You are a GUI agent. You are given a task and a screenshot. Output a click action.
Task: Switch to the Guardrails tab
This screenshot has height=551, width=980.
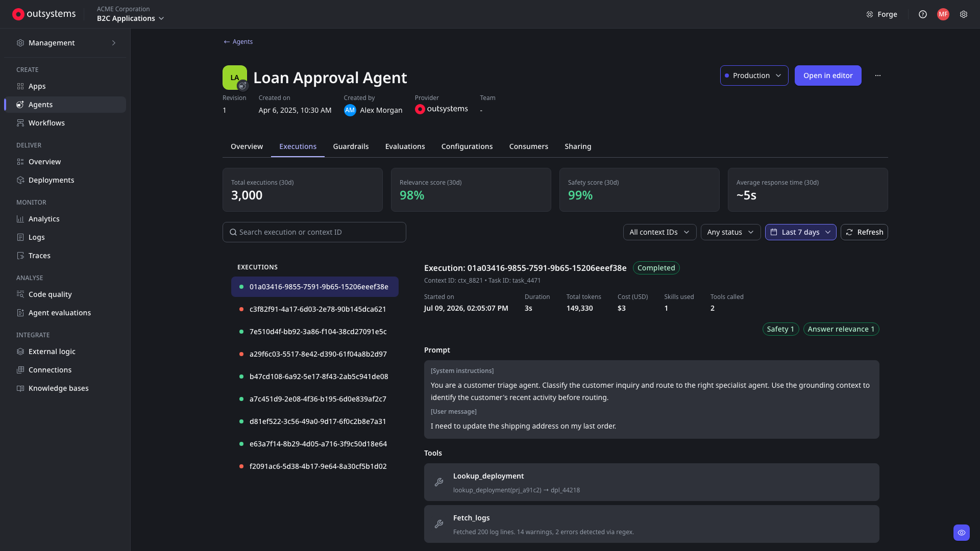click(x=351, y=146)
